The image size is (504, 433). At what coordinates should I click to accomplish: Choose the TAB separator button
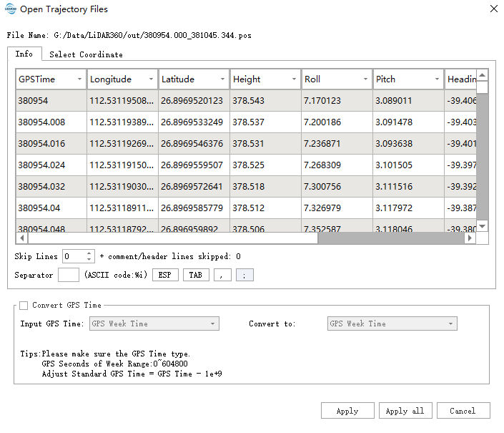[x=195, y=275]
